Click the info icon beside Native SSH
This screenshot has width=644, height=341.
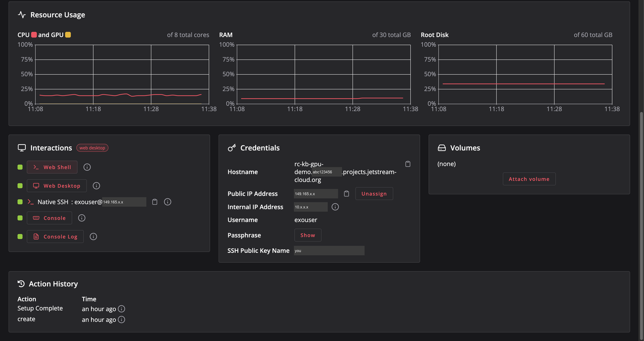[168, 202]
